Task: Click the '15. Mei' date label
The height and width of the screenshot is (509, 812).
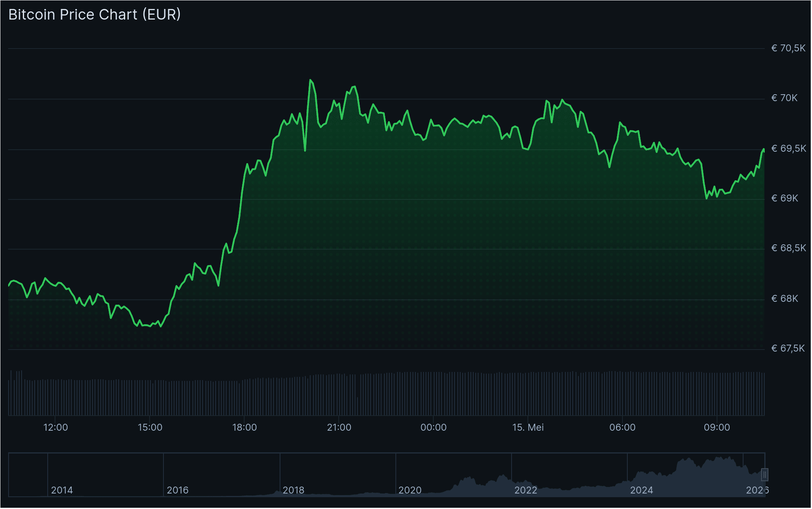Action: tap(528, 427)
